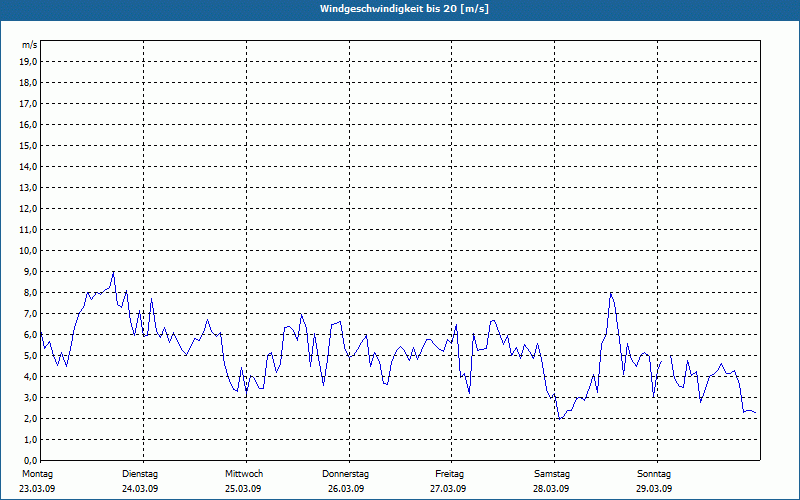
Task: Click the Montag day label
Action: [x=37, y=474]
